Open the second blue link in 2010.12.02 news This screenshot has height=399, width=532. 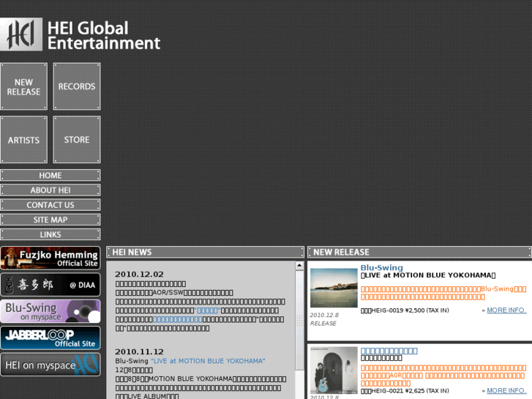click(177, 319)
